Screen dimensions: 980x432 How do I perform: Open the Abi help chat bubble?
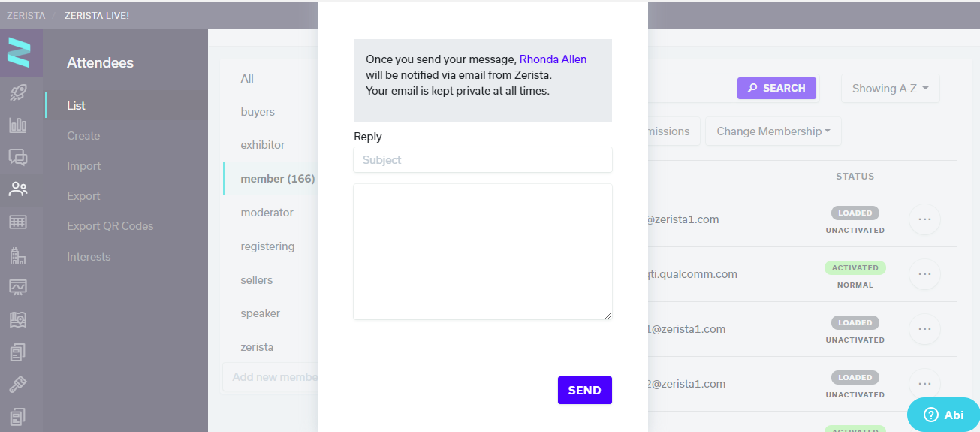(943, 415)
